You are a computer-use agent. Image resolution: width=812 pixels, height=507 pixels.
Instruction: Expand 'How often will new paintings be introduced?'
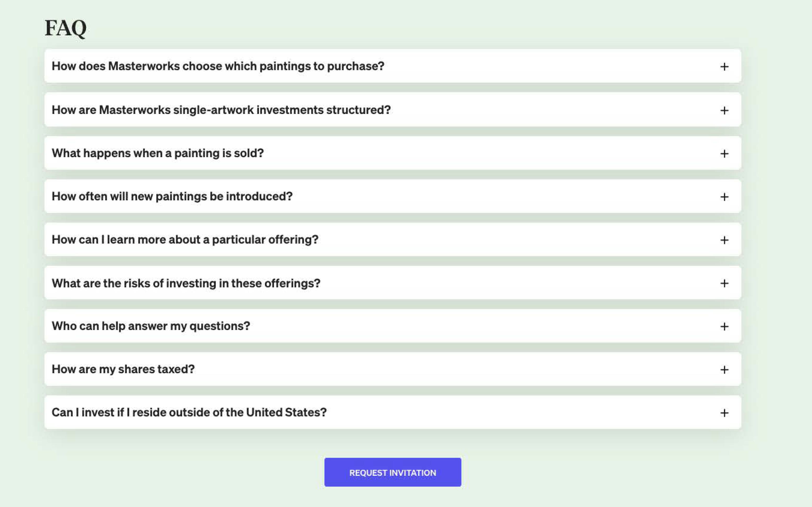pos(172,196)
